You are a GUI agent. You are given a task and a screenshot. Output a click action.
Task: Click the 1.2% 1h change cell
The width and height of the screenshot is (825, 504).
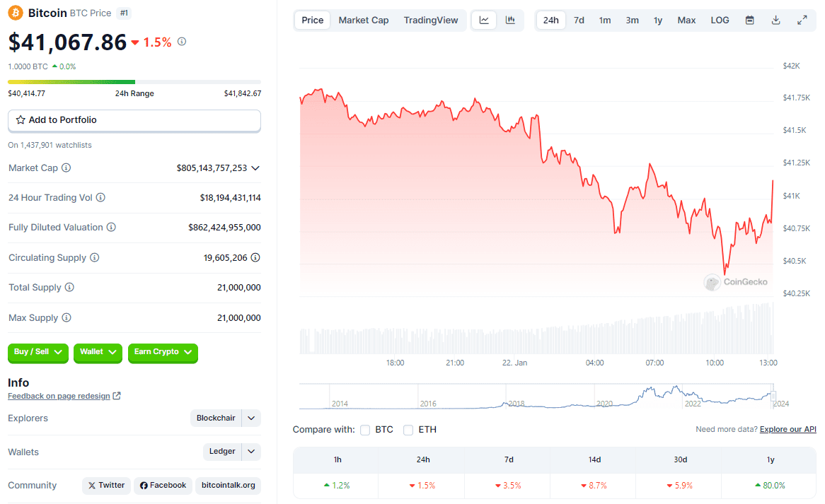pyautogui.click(x=337, y=486)
